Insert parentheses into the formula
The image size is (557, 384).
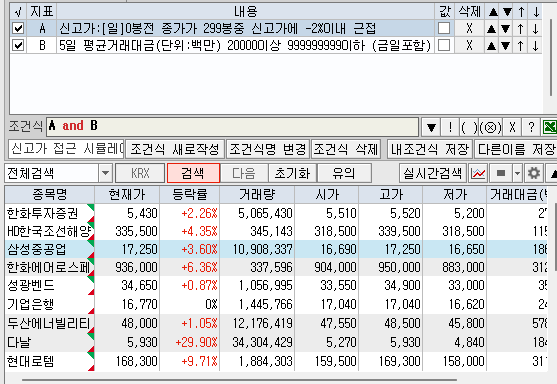(469, 127)
